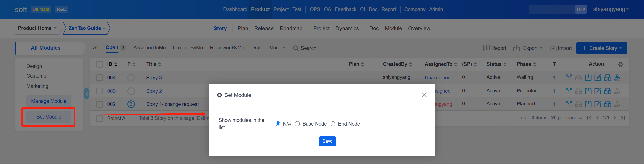Click the change icon for Story 3
Screen dimensions: 644x164
click(x=569, y=77)
